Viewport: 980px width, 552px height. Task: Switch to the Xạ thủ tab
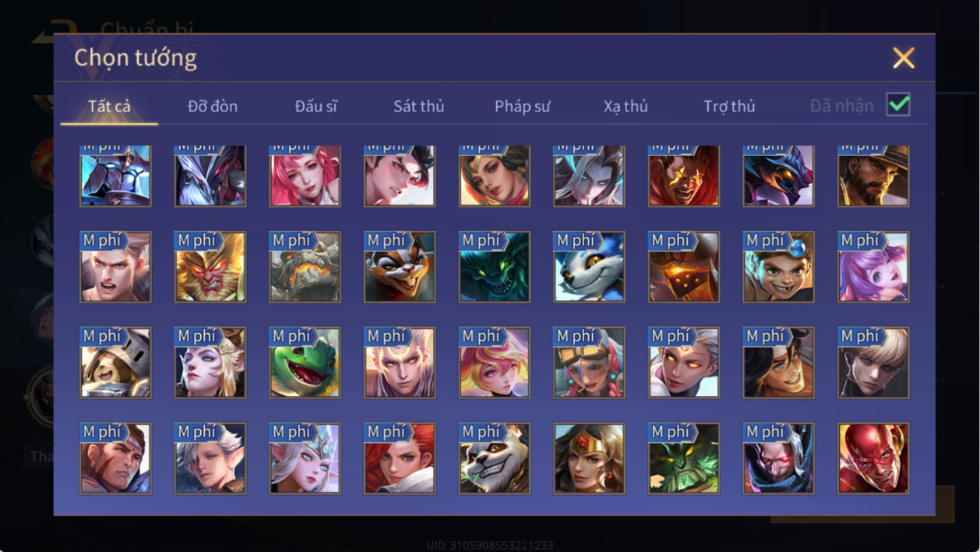coord(626,106)
